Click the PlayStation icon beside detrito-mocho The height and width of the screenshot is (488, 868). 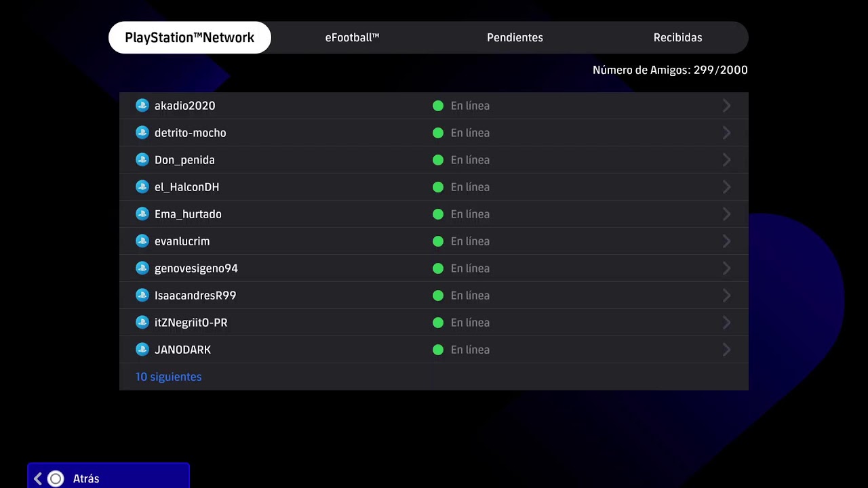pos(142,132)
